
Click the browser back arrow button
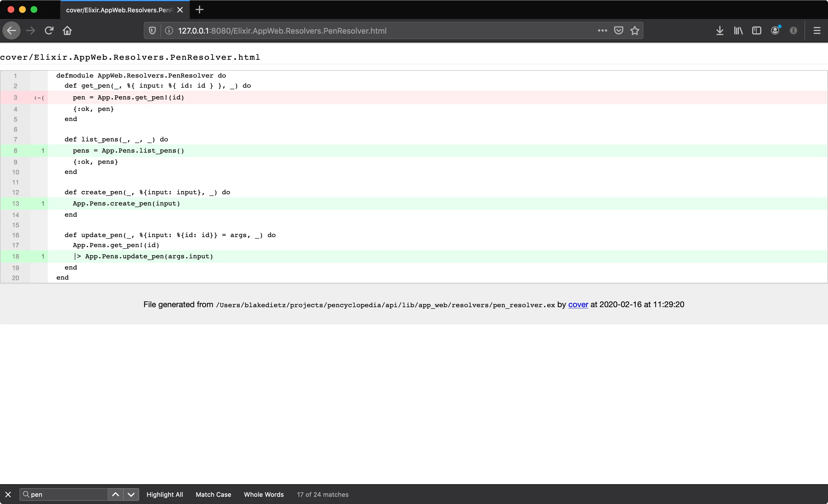pyautogui.click(x=12, y=30)
